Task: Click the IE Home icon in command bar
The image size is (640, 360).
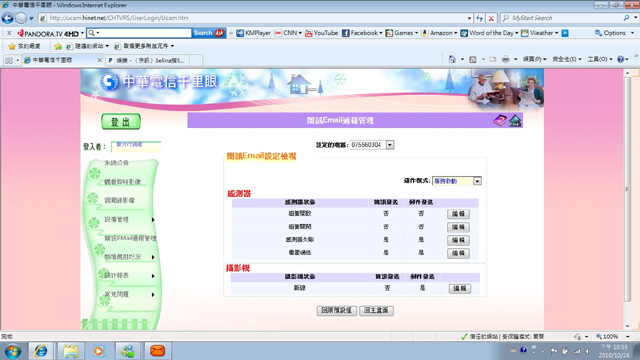Action: pyautogui.click(x=452, y=59)
